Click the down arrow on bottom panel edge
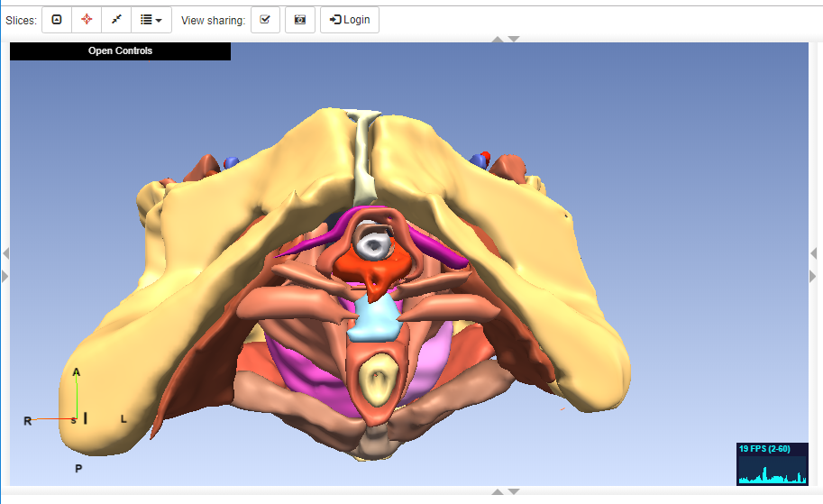This screenshot has height=504, width=823. point(513,491)
